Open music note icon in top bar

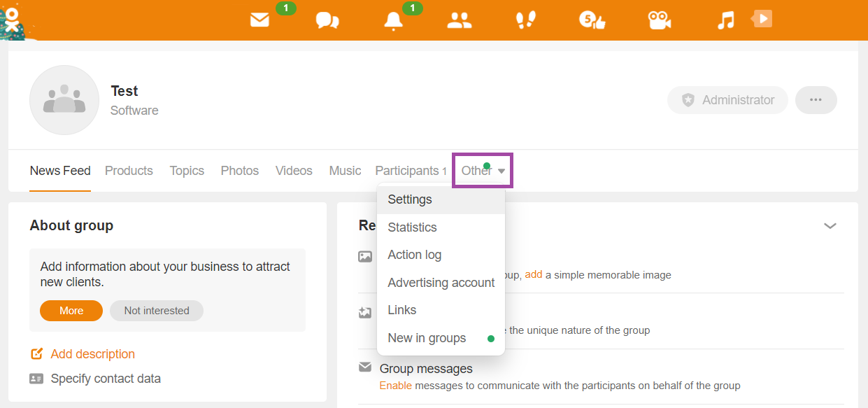pyautogui.click(x=726, y=20)
